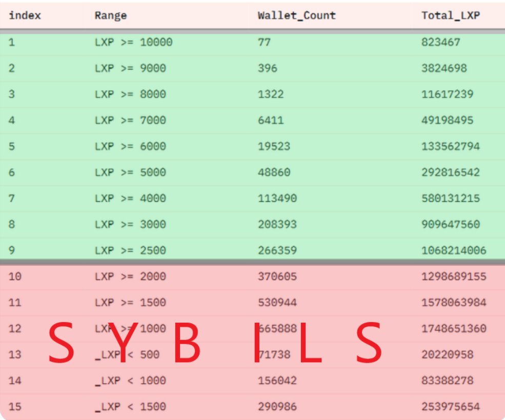This screenshot has width=505, height=420.
Task: Click Total_LXP value 1748651360
Action: [454, 328]
